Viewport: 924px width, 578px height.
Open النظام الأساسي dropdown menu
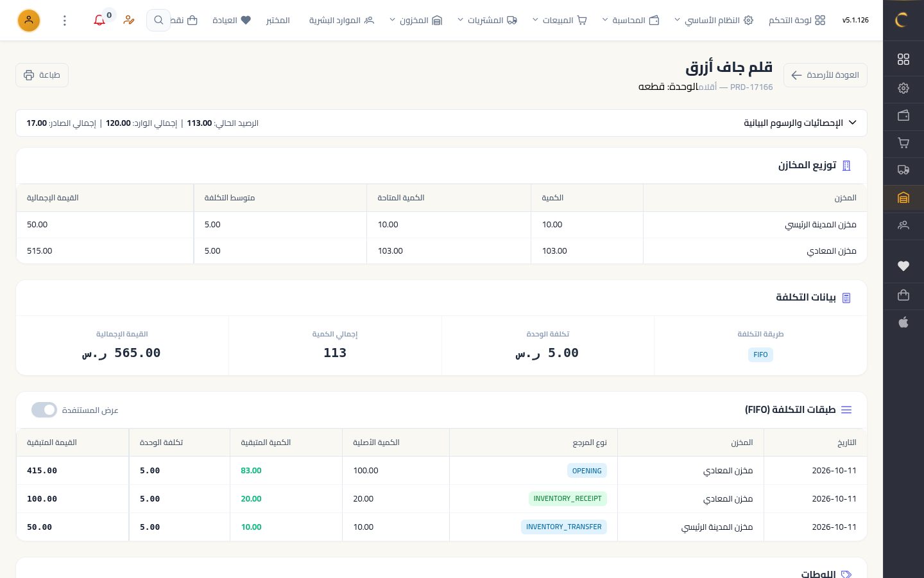coord(714,21)
